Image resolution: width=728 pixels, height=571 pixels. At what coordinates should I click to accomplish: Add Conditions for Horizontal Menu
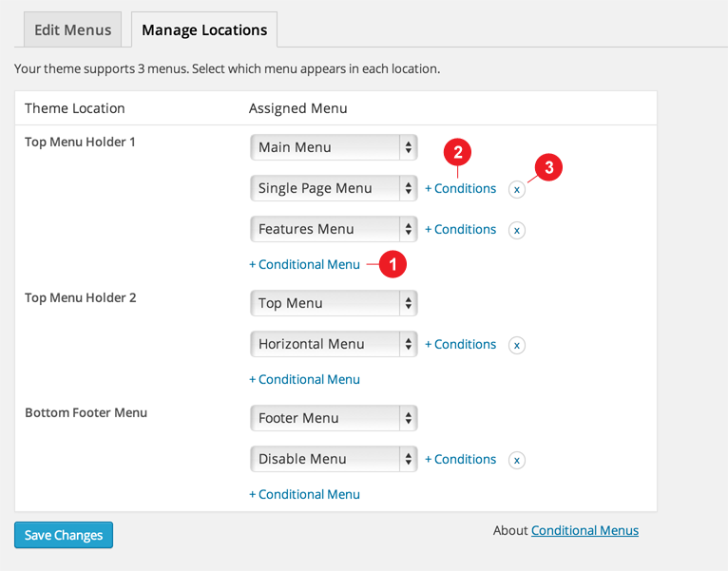coord(461,344)
